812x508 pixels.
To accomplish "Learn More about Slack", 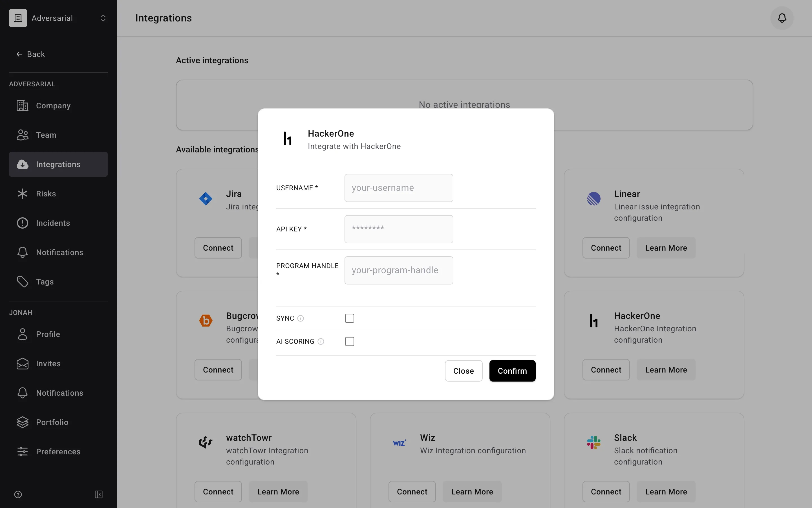I will 666,492.
